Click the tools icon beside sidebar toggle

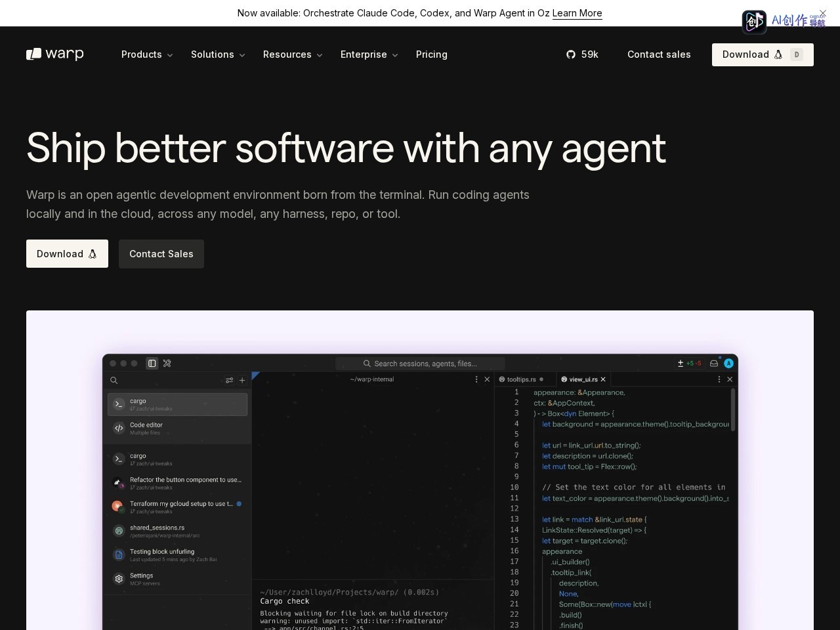click(x=167, y=364)
